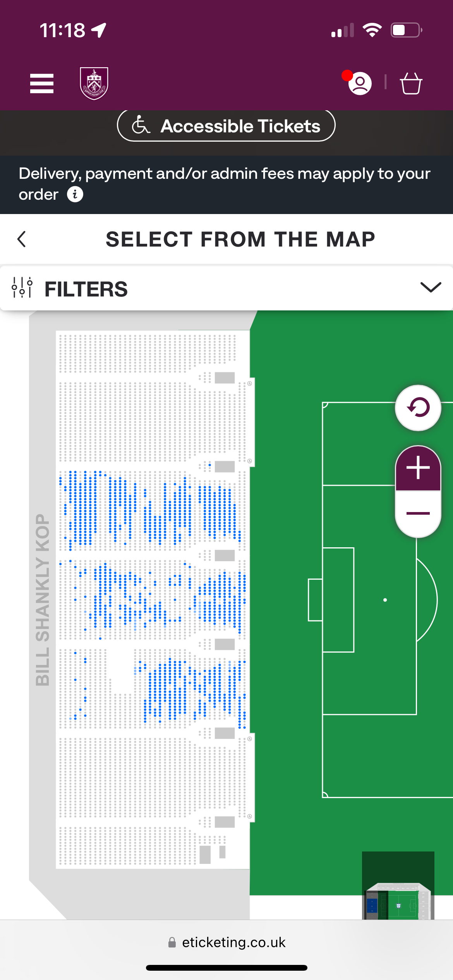
Task: Tap the fees notice text banner
Action: click(x=225, y=174)
